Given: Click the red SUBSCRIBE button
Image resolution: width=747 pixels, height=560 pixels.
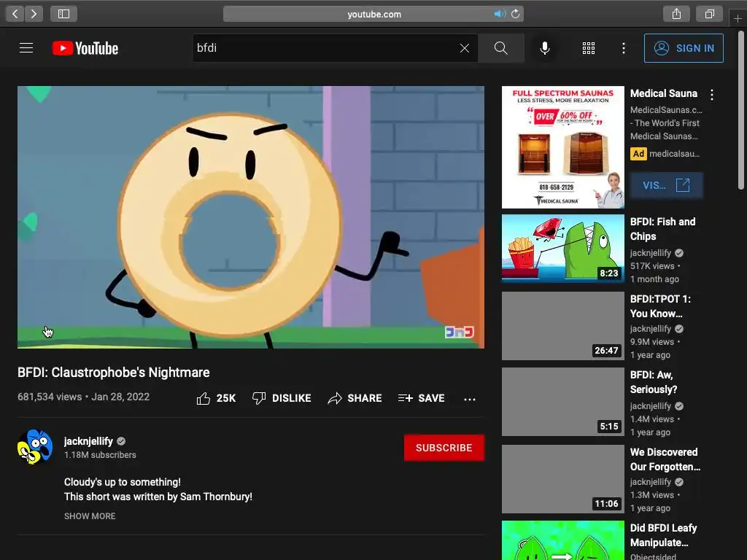Looking at the screenshot, I should (444, 448).
